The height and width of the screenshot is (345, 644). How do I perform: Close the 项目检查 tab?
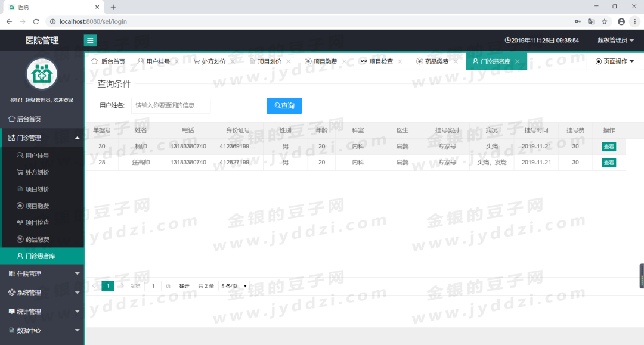pos(400,61)
